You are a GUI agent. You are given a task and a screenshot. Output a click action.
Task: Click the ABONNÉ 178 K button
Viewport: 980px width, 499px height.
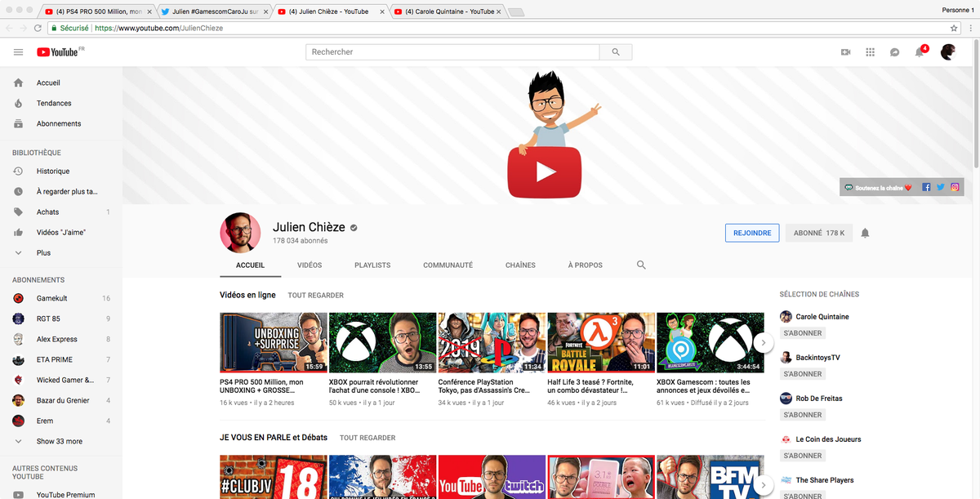pyautogui.click(x=819, y=234)
